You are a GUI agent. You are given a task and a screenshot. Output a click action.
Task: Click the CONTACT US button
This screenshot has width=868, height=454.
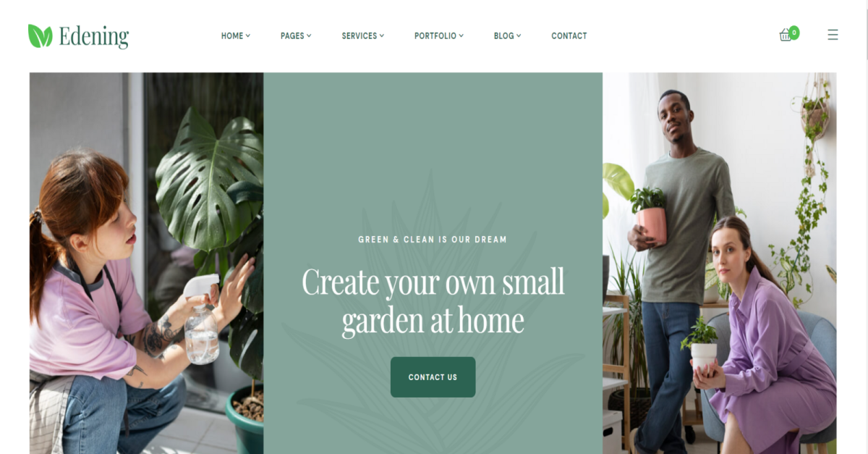pos(433,377)
